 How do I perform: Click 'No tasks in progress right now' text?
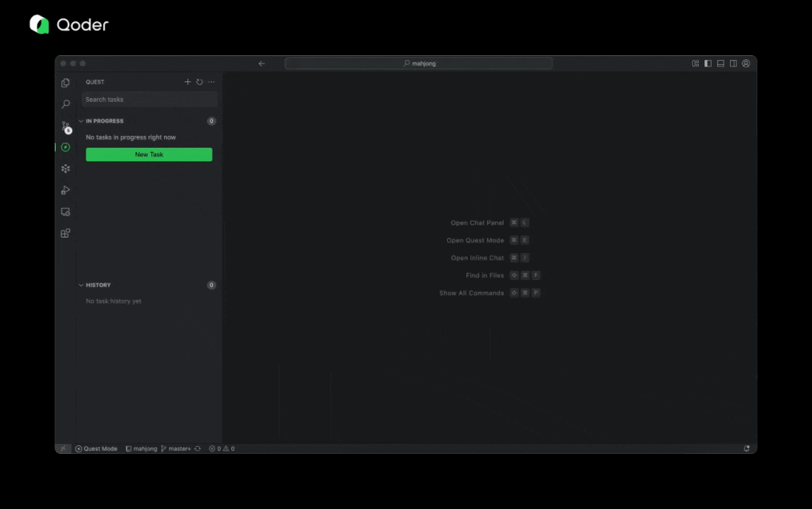[x=130, y=137]
